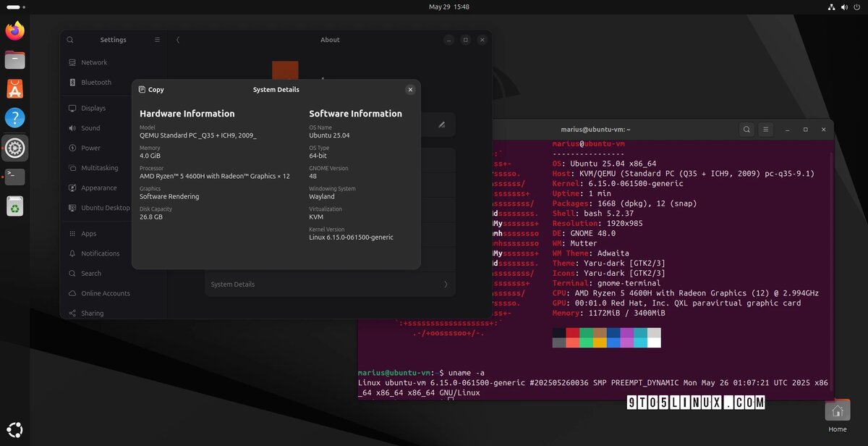
Task: Open the search icon in Settings sidebar
Action: tap(69, 40)
